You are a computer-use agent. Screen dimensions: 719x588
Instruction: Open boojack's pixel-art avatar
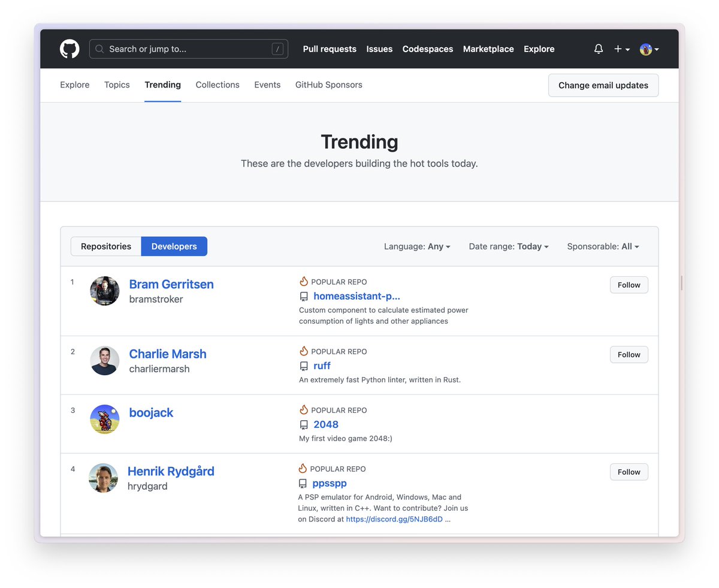(105, 419)
